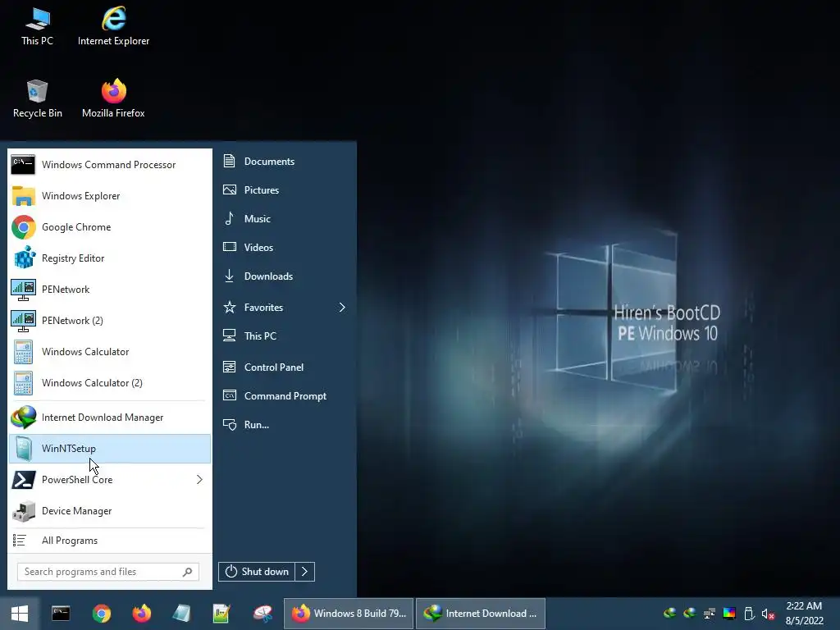Open PowerShell Core entry
The width and height of the screenshot is (840, 630).
[109, 479]
